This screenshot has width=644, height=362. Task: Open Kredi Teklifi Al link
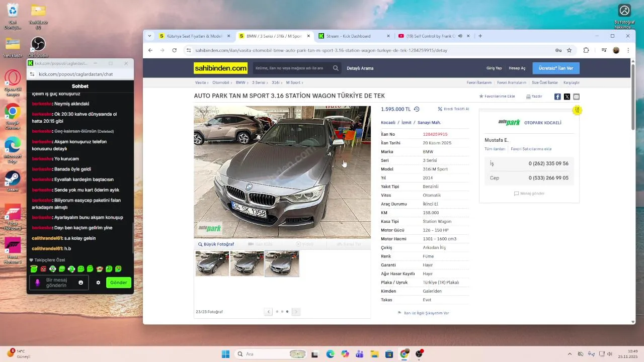click(x=453, y=109)
